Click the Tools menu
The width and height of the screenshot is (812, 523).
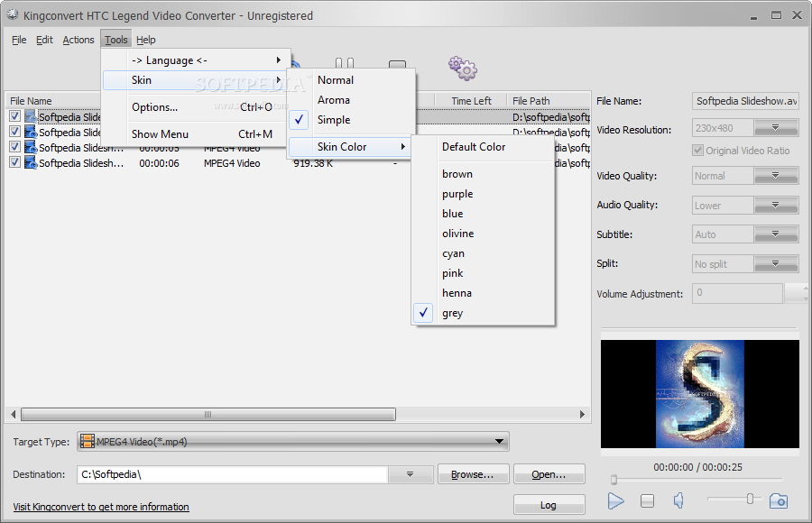(116, 40)
